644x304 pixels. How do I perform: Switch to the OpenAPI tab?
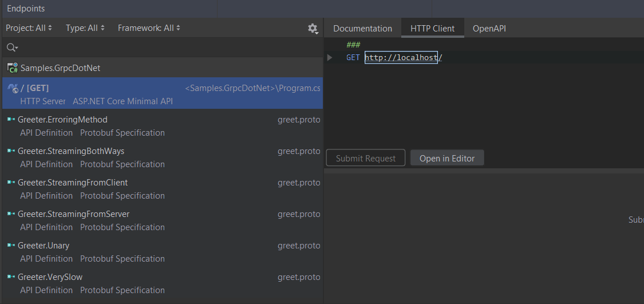coord(489,29)
